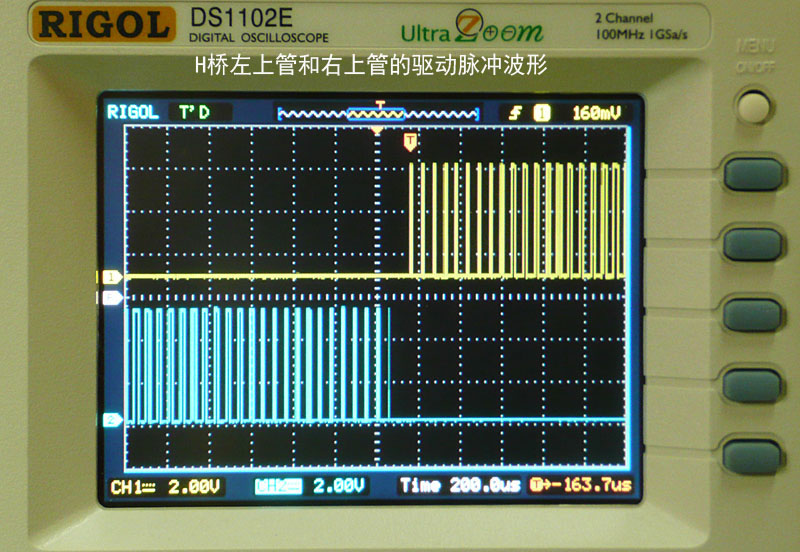Image resolution: width=800 pixels, height=552 pixels.
Task: Click the UltraZoom logo on bezel
Action: click(472, 30)
